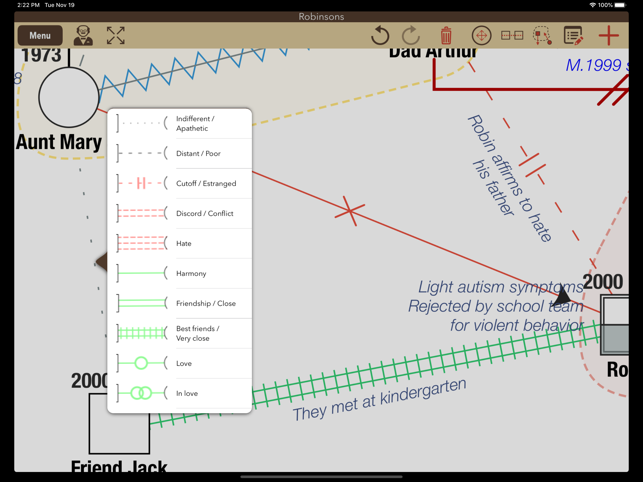This screenshot has height=482, width=643.
Task: Choose Indifferent / Apathetic relationship
Action: (x=180, y=124)
